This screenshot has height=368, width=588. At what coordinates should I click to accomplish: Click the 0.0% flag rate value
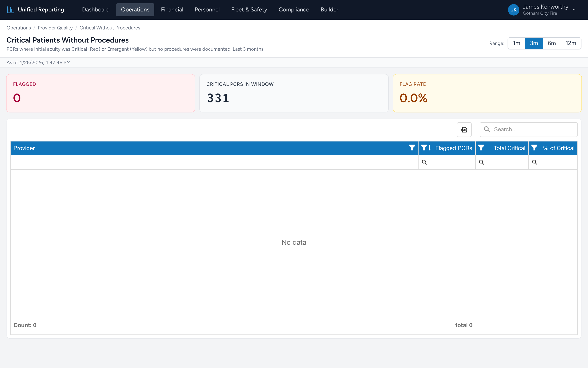click(413, 98)
